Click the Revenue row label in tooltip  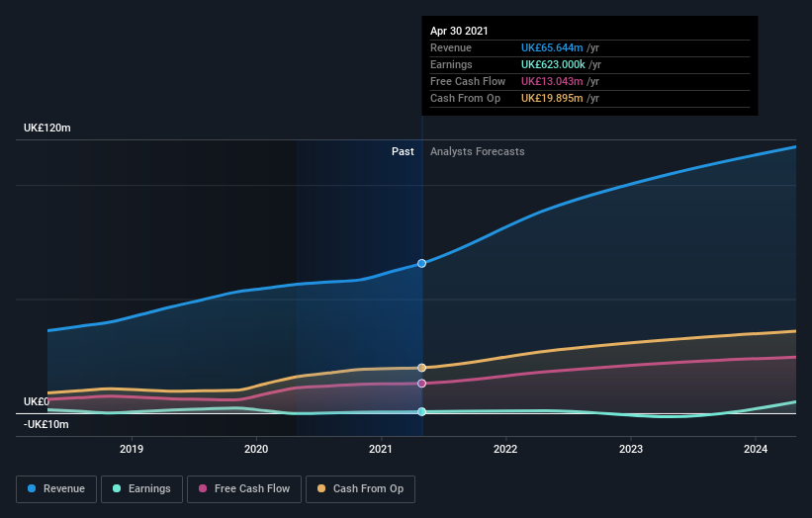click(x=451, y=47)
